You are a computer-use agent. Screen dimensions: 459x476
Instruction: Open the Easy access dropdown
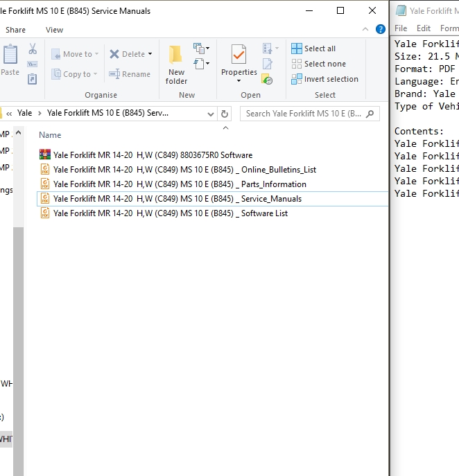coord(201,64)
